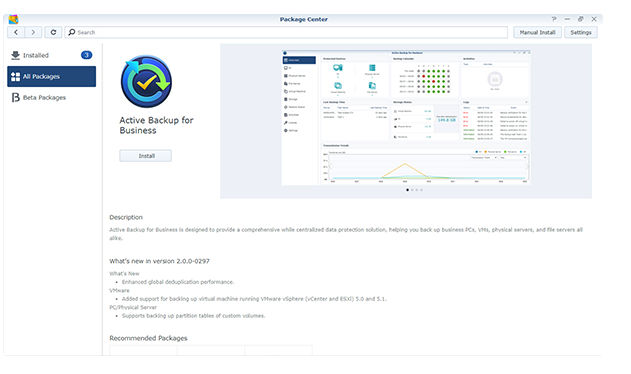Refresh the Package Center list
The height and width of the screenshot is (374, 631).
53,32
